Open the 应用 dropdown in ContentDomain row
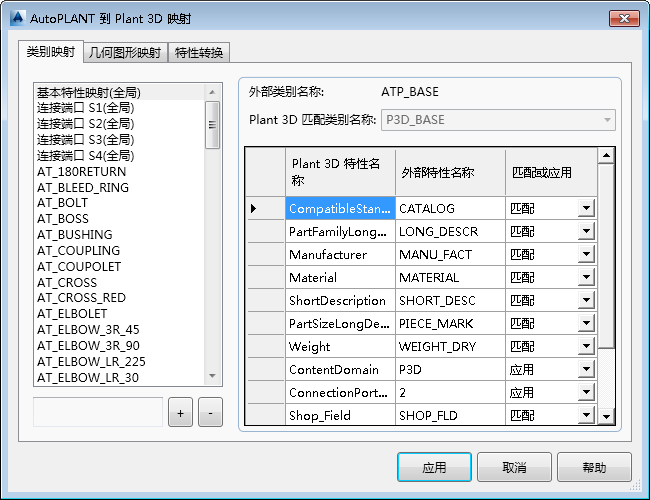Screen dimensions: 650x500 (586, 369)
